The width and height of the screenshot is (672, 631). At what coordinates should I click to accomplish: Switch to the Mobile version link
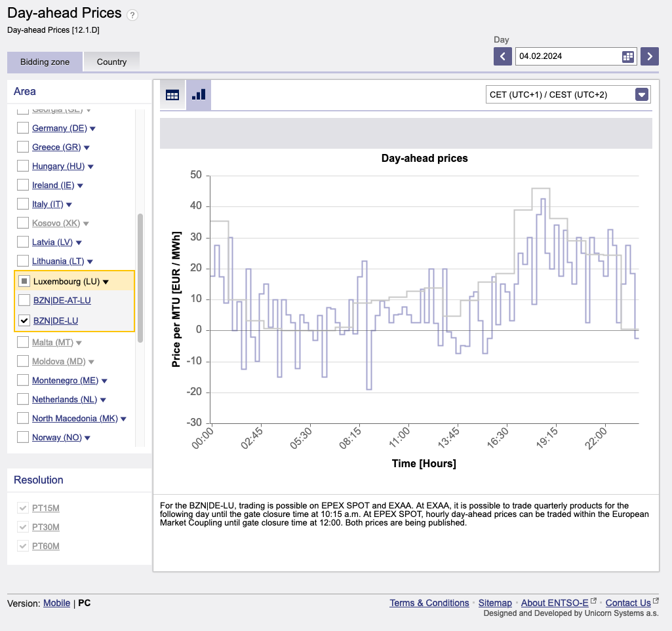coord(56,603)
